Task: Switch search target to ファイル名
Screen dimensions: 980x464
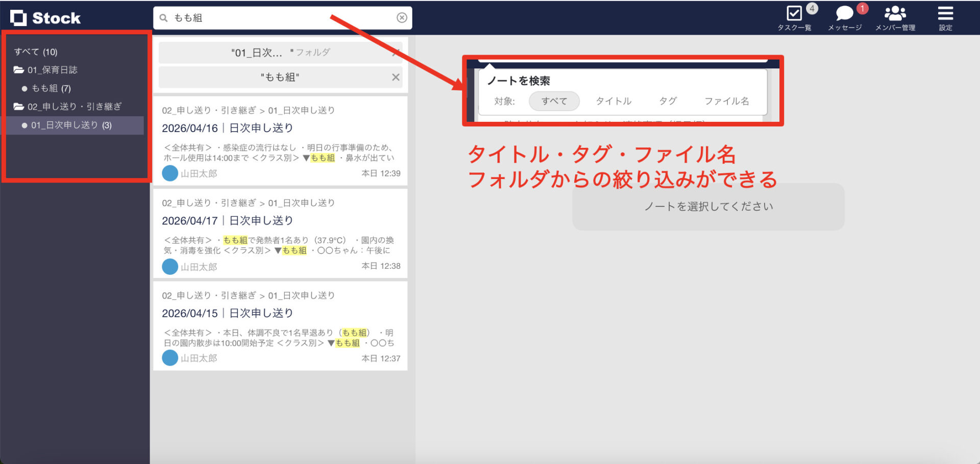Action: point(727,101)
